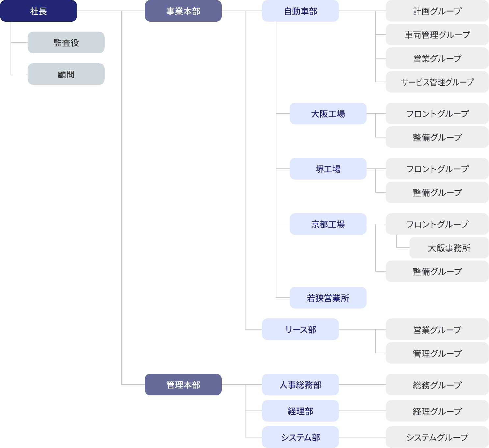Select the 総務グループ box
489x448 pixels.
tap(437, 385)
